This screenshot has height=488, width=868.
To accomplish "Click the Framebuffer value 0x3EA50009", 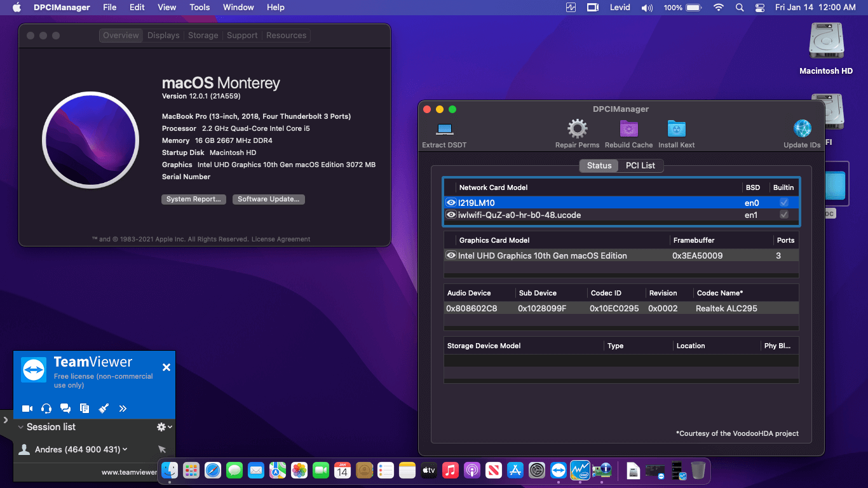I will [x=697, y=255].
